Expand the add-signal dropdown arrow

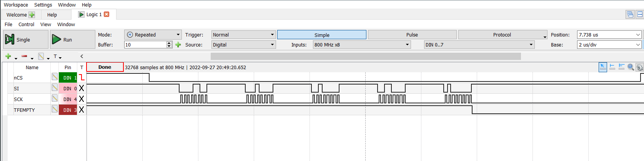[16, 58]
